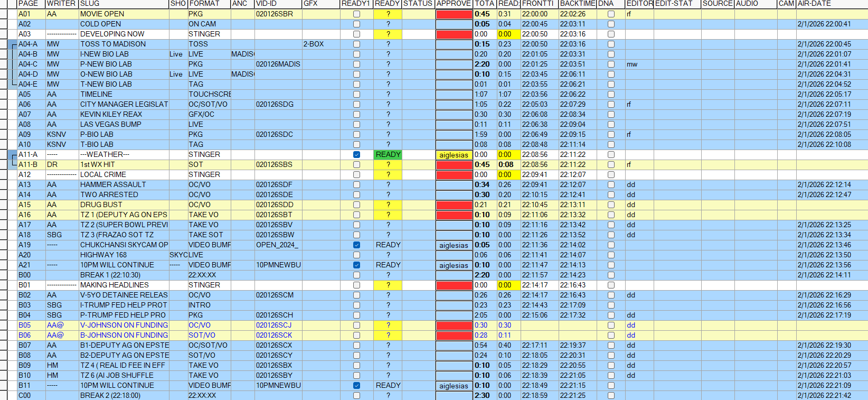Click video ID 020126MADIS in row A04-C

point(278,64)
